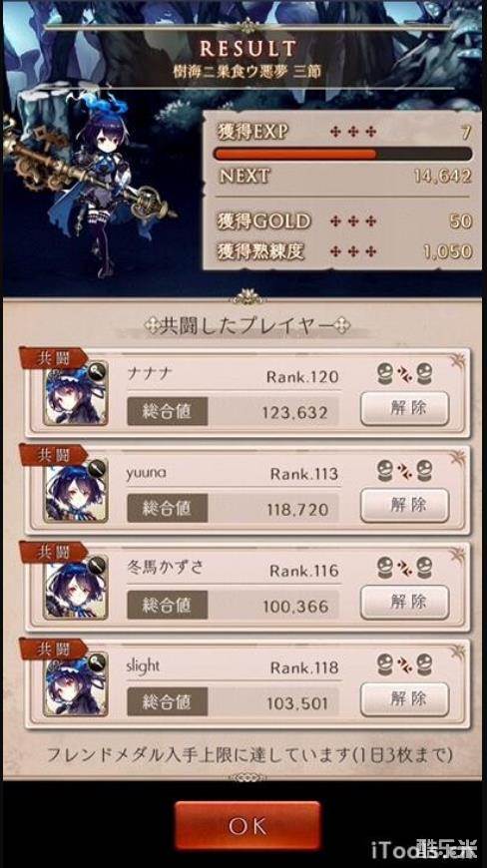Click the orange EXP progress bar
Screen dimensions: 487x868
click(x=342, y=154)
